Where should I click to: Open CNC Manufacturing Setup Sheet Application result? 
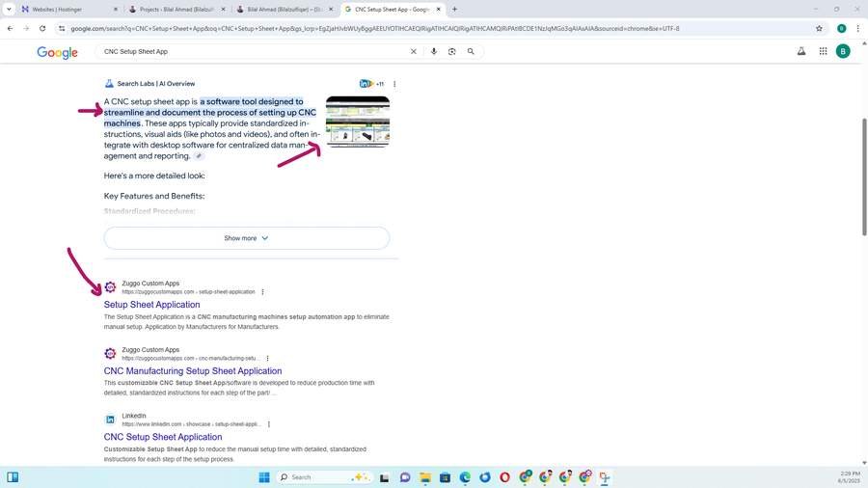coord(193,370)
